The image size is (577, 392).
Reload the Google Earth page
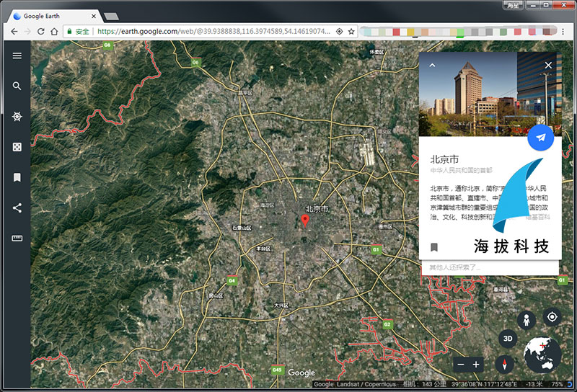click(x=41, y=32)
